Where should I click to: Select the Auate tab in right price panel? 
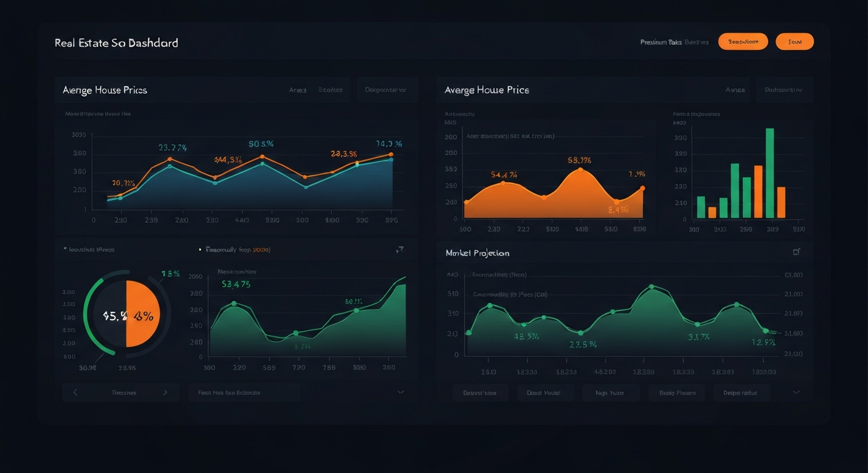(735, 90)
